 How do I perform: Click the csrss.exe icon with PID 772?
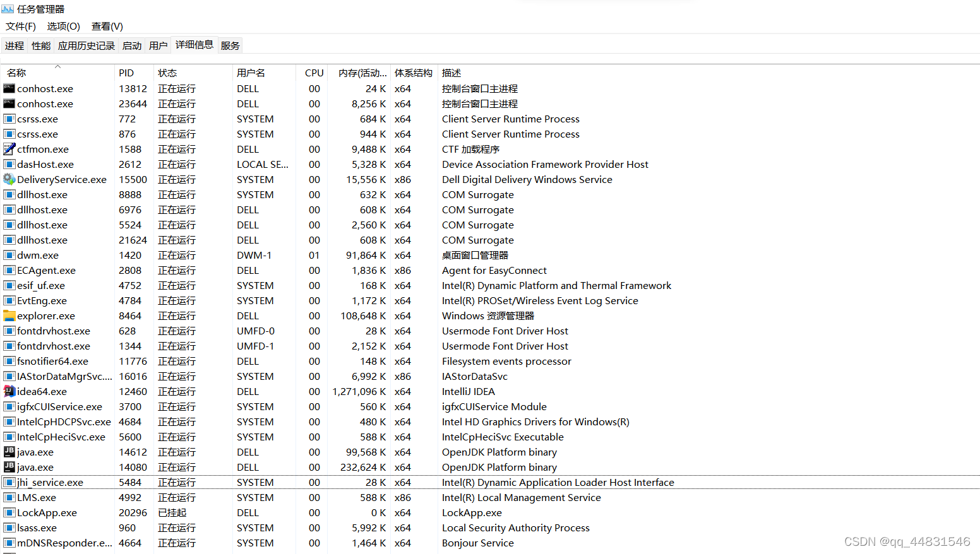tap(9, 119)
